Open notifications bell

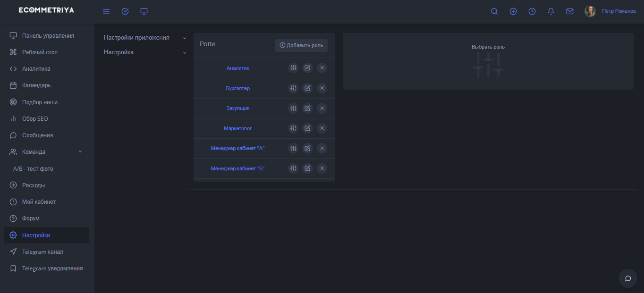[x=551, y=11]
